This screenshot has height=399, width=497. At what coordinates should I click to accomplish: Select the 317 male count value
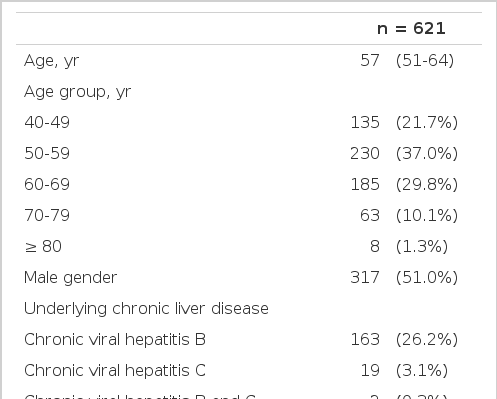[x=365, y=277]
